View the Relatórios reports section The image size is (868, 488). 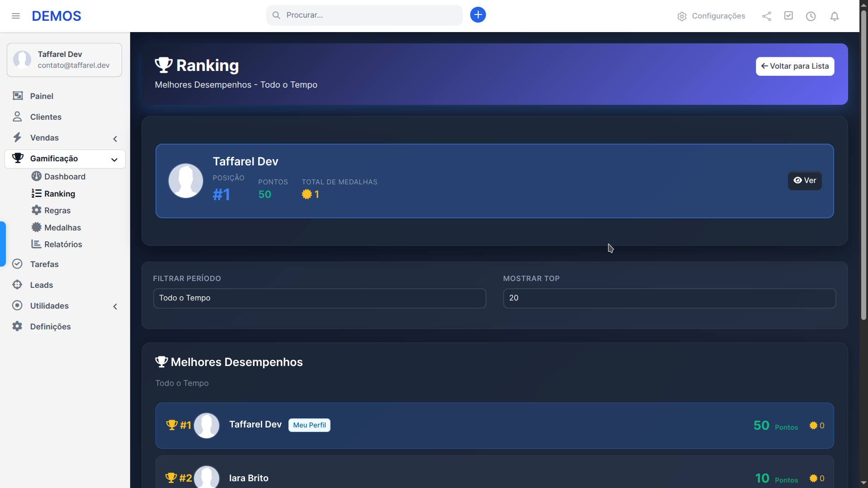(x=63, y=244)
